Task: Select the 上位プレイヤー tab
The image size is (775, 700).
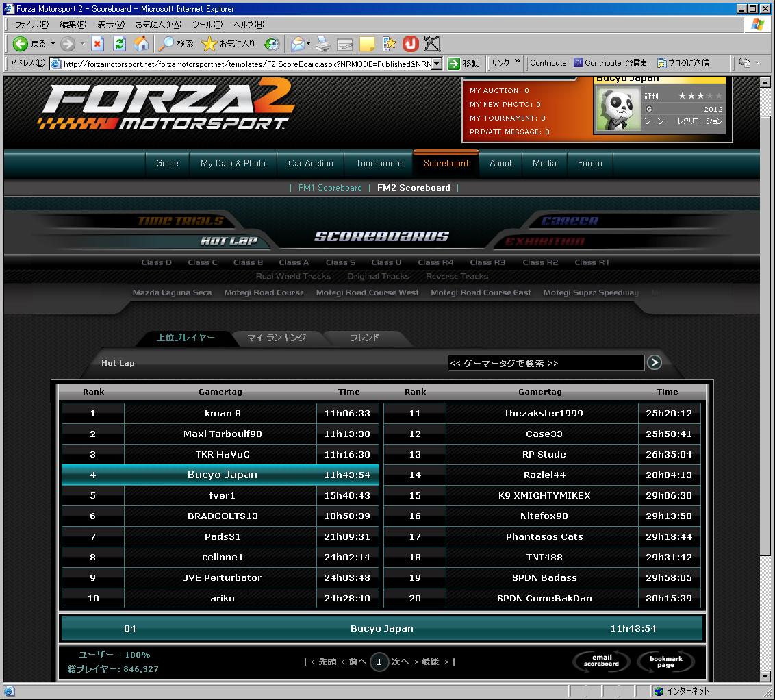Action: tap(186, 338)
